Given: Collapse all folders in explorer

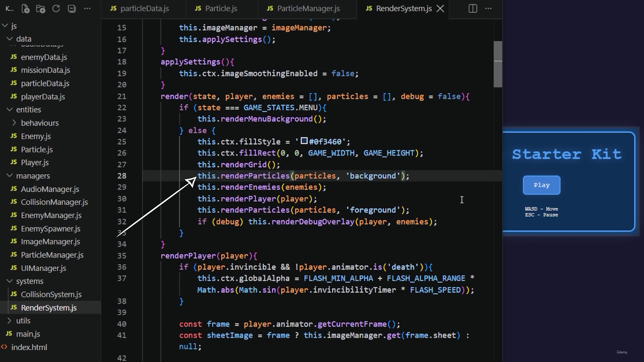Looking at the screenshot, I should (72, 9).
